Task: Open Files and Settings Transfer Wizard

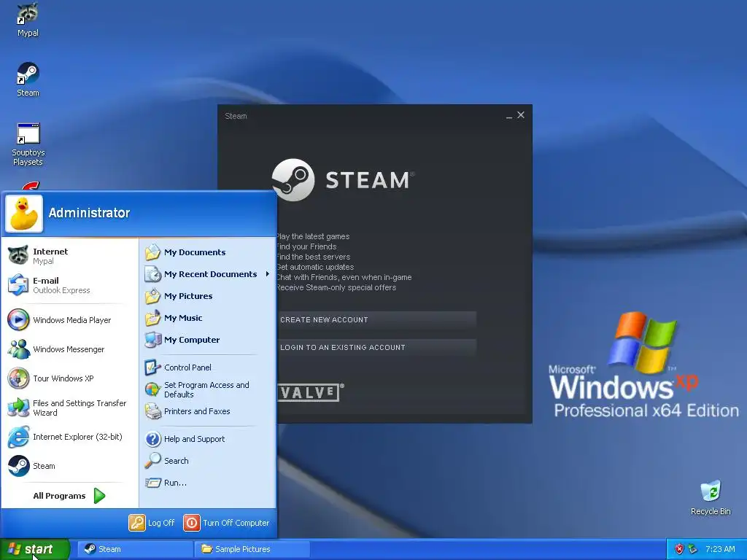Action: click(x=69, y=408)
